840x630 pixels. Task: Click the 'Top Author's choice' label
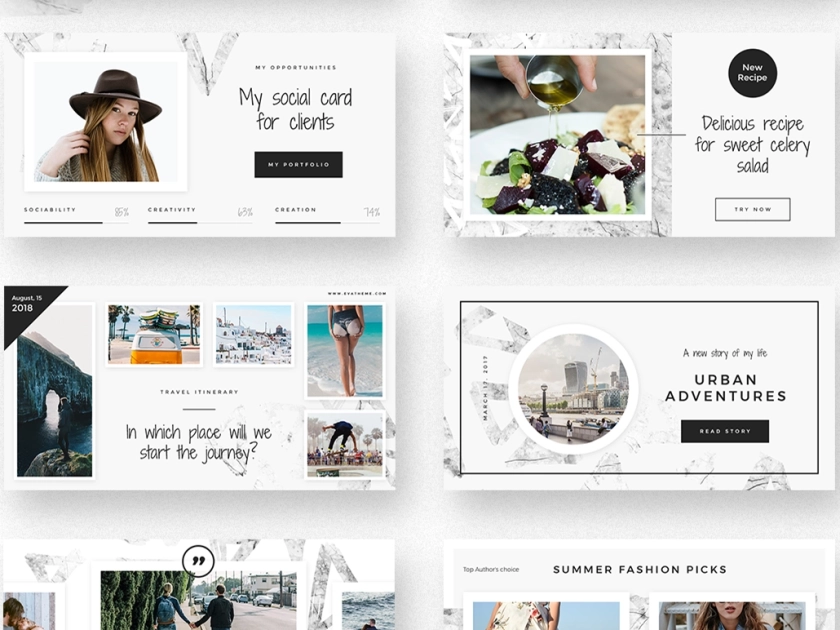(491, 569)
